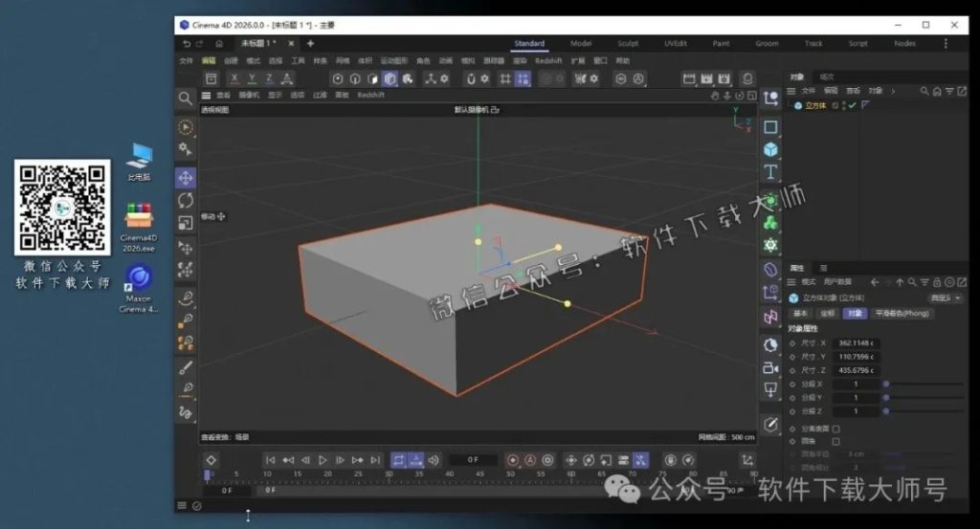Select the Scale tool in left toolbar
The height and width of the screenshot is (529, 980).
(x=186, y=223)
